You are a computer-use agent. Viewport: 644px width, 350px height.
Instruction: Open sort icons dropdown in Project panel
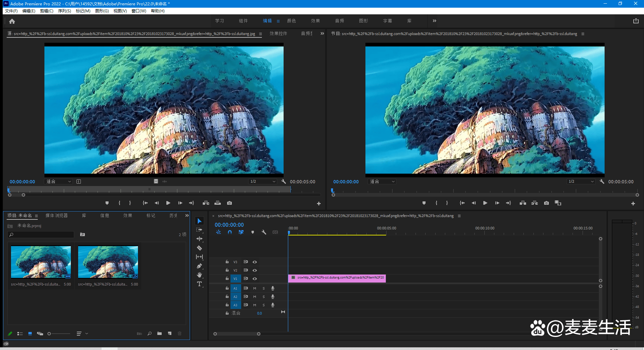tap(82, 333)
